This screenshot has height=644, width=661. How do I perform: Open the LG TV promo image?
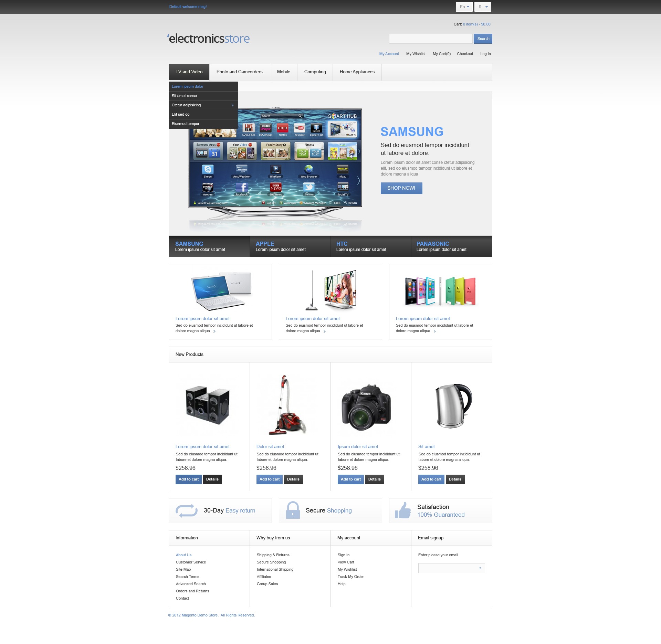(331, 290)
